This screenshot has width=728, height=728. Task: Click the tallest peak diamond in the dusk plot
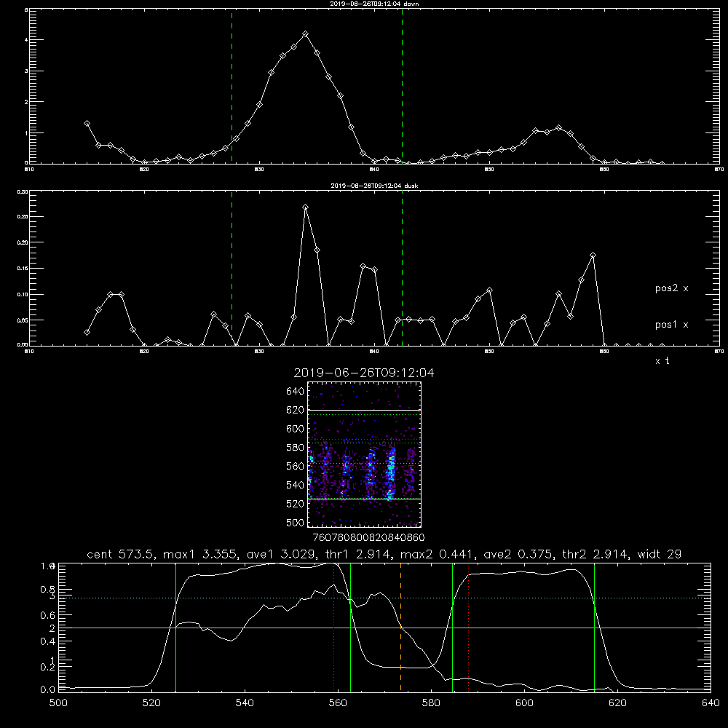305,207
